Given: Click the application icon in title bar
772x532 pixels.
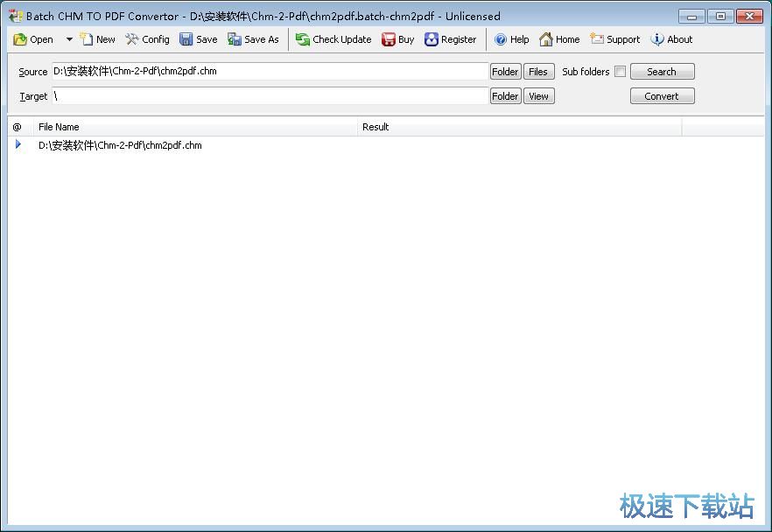Looking at the screenshot, I should click(x=15, y=17).
